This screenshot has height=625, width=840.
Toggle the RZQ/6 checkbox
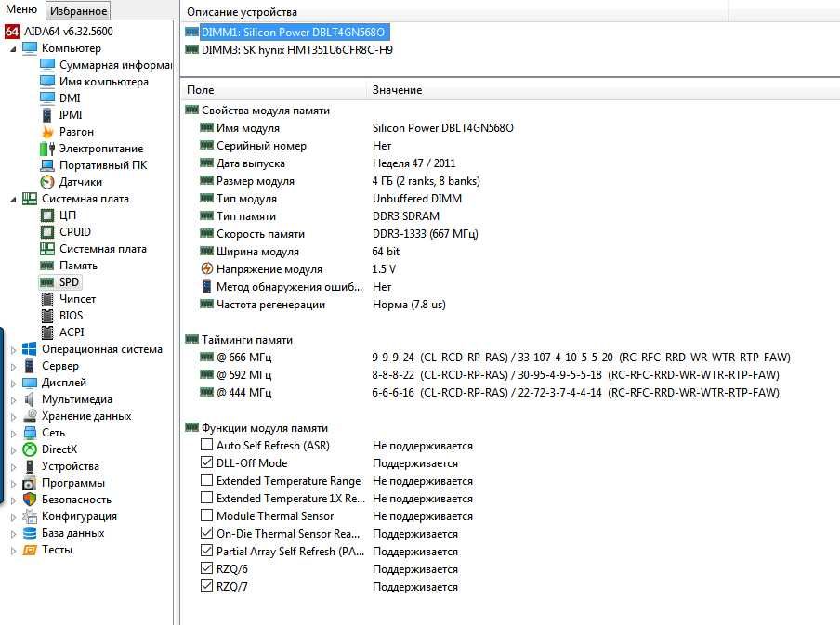(x=206, y=568)
